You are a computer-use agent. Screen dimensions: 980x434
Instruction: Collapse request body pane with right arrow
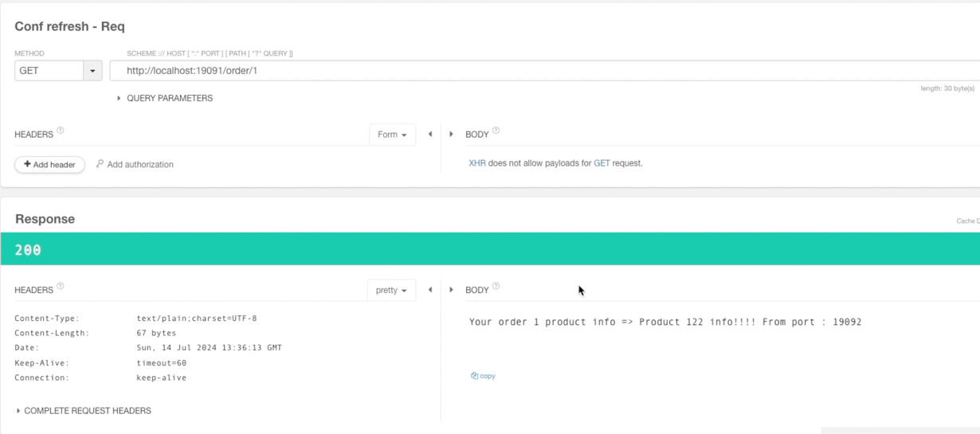[x=451, y=134]
